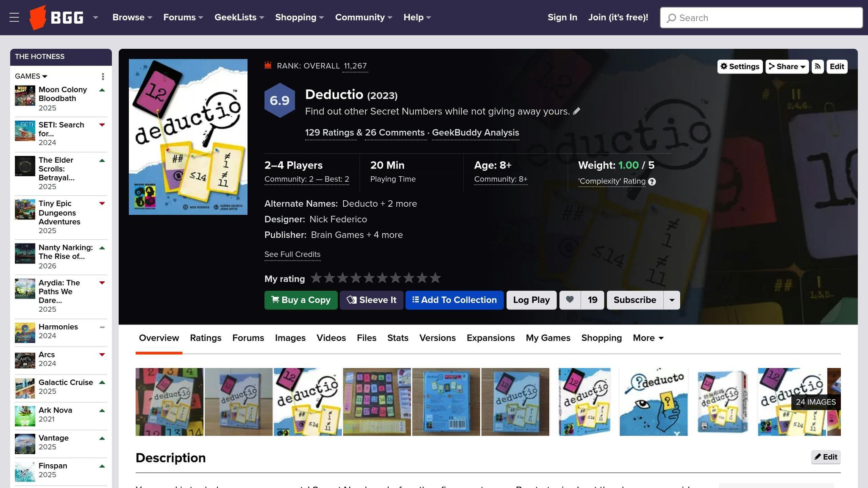Toggle the heart fan button

pos(570,300)
